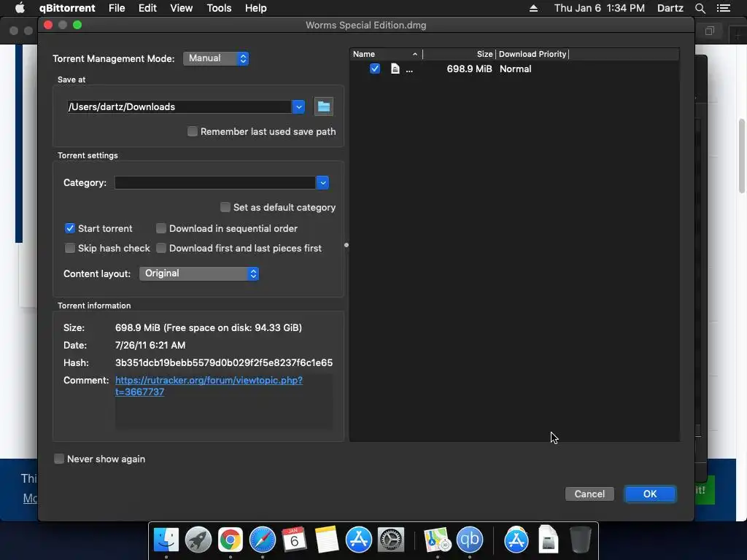Open qBittorrent application menu
This screenshot has width=747, height=560.
67,8
